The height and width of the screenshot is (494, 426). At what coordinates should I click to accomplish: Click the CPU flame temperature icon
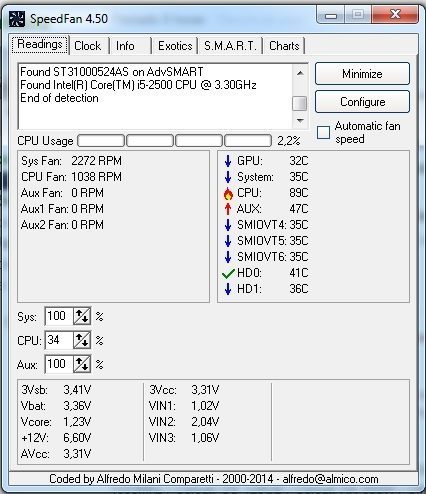pos(228,193)
